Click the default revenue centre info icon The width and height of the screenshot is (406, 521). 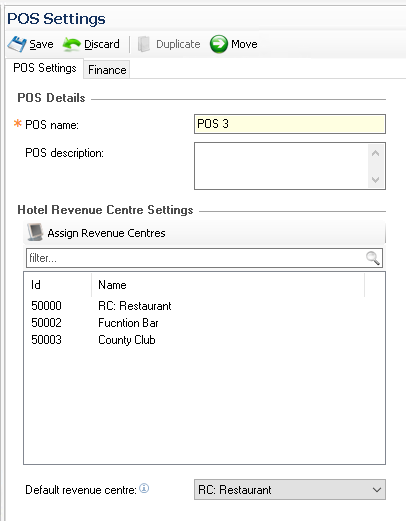click(144, 488)
